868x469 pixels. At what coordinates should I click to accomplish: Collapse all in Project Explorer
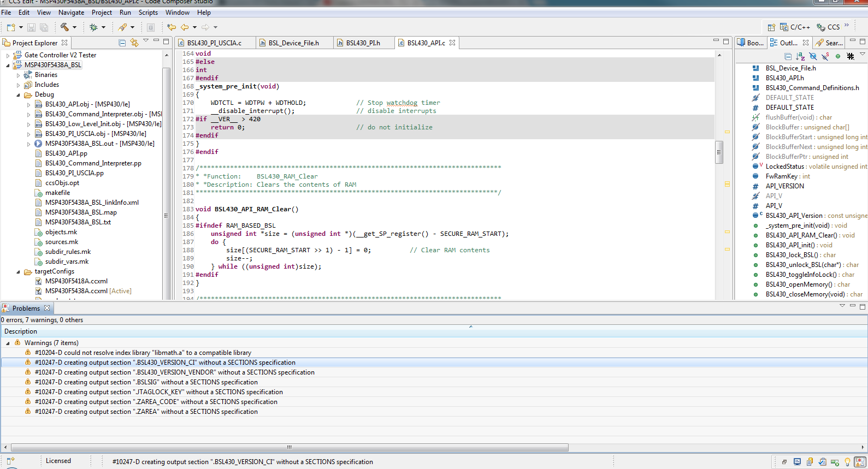[122, 43]
